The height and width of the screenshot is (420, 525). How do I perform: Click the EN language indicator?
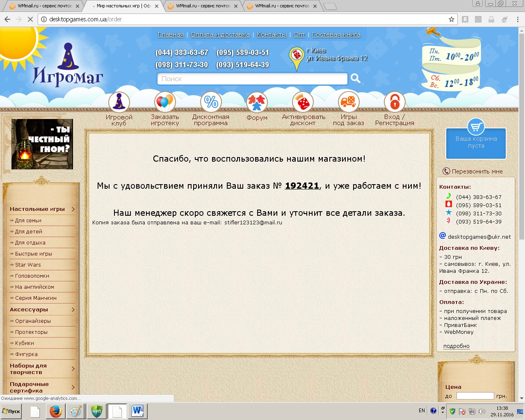point(422,411)
